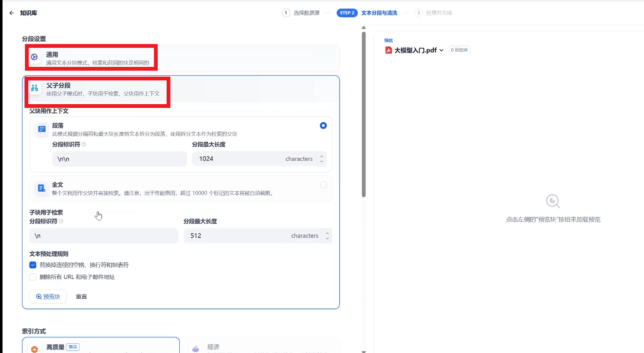Click the help icon beside child 分段标识符
This screenshot has height=353, width=644.
click(x=61, y=221)
